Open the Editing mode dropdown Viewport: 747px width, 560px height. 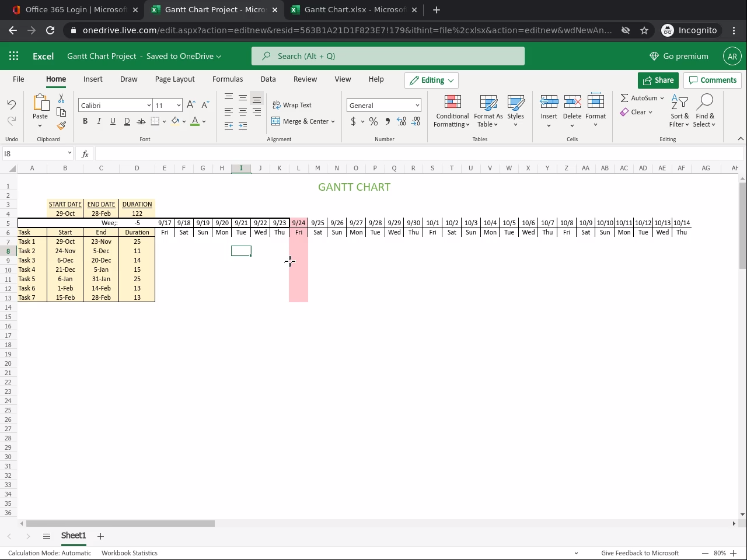pos(431,80)
